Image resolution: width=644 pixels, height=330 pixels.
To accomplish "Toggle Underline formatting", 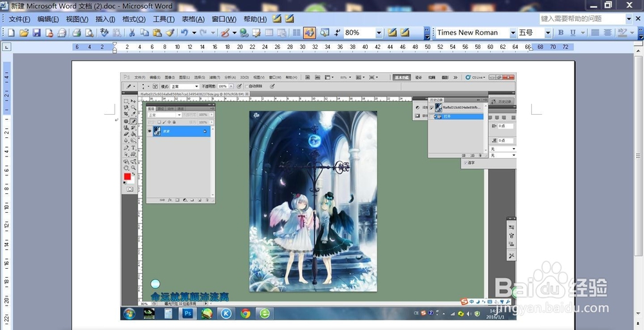I will (573, 33).
